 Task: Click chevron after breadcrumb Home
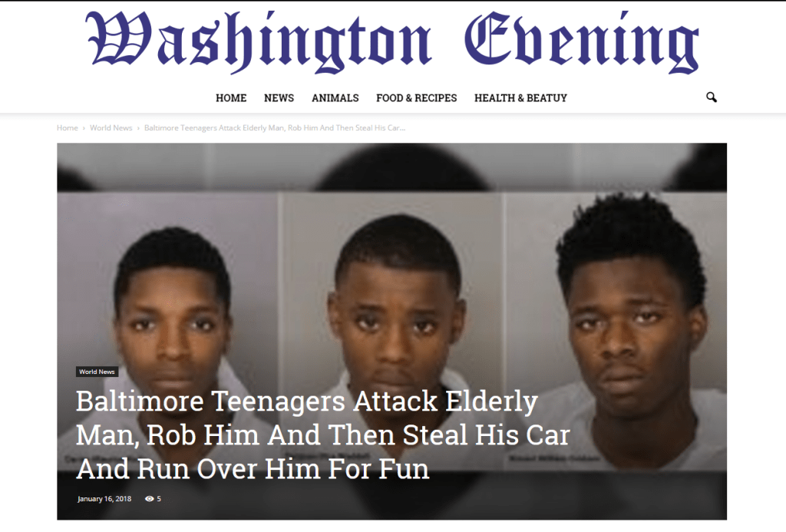[x=84, y=128]
